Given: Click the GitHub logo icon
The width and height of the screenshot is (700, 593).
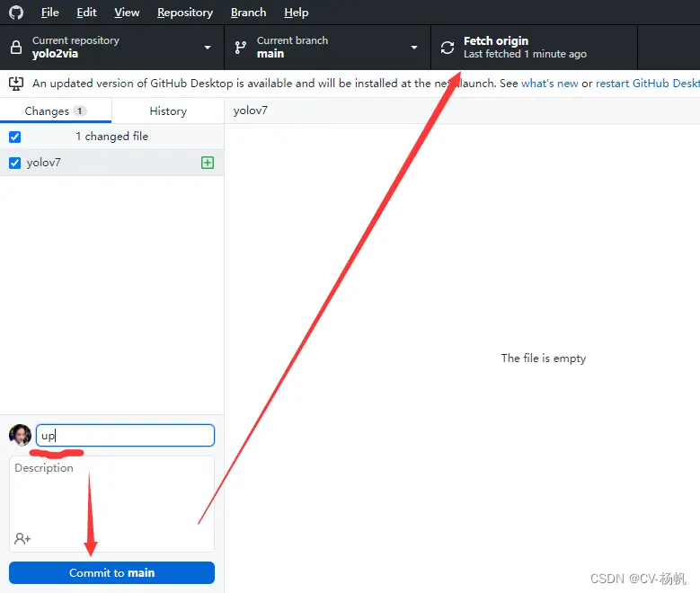Looking at the screenshot, I should pos(16,13).
